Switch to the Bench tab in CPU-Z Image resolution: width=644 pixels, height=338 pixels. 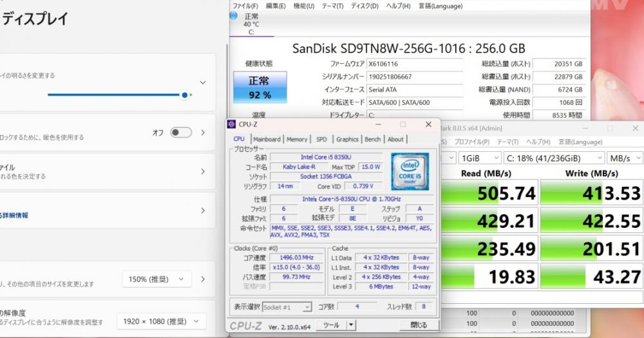pyautogui.click(x=373, y=139)
